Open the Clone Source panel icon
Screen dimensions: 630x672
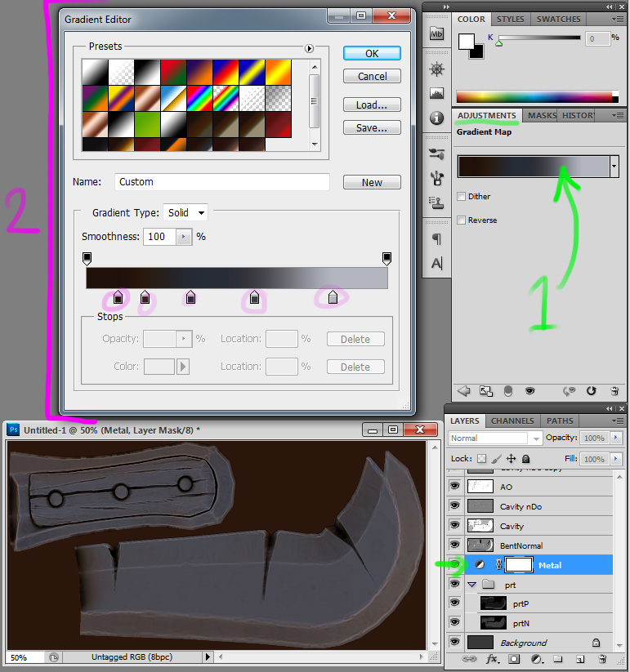pyautogui.click(x=436, y=202)
